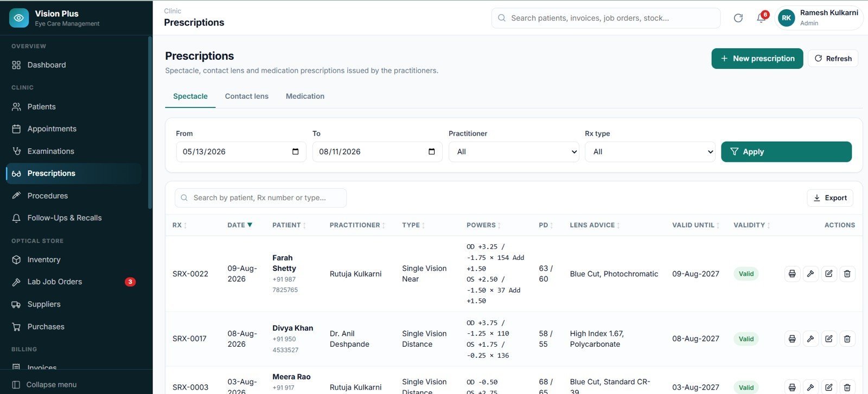
Task: Click Ramesh Kulkarni profile name
Action: click(x=829, y=12)
